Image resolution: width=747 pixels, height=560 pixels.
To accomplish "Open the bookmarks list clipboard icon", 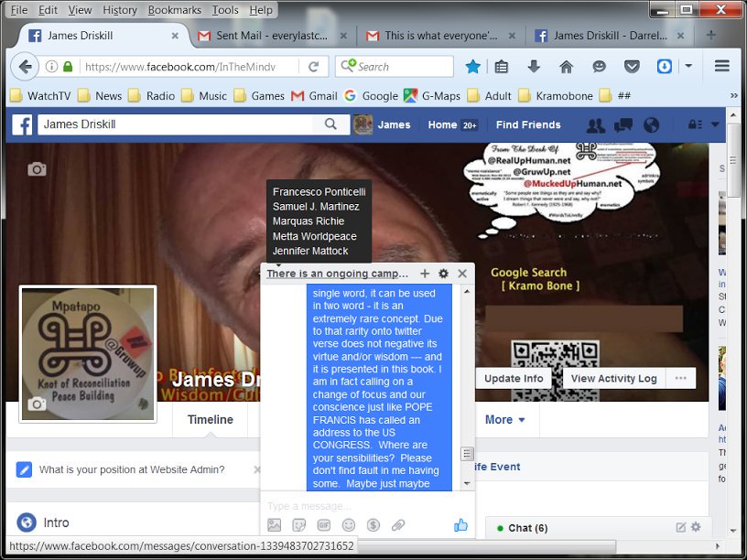I will (501, 67).
